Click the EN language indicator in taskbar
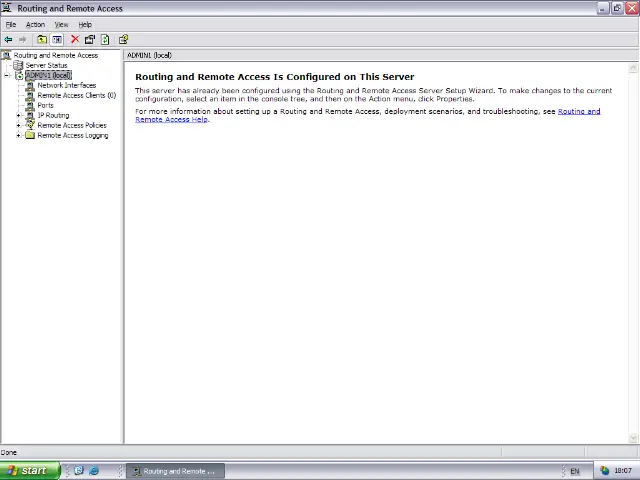This screenshot has height=480, width=640. [x=574, y=471]
